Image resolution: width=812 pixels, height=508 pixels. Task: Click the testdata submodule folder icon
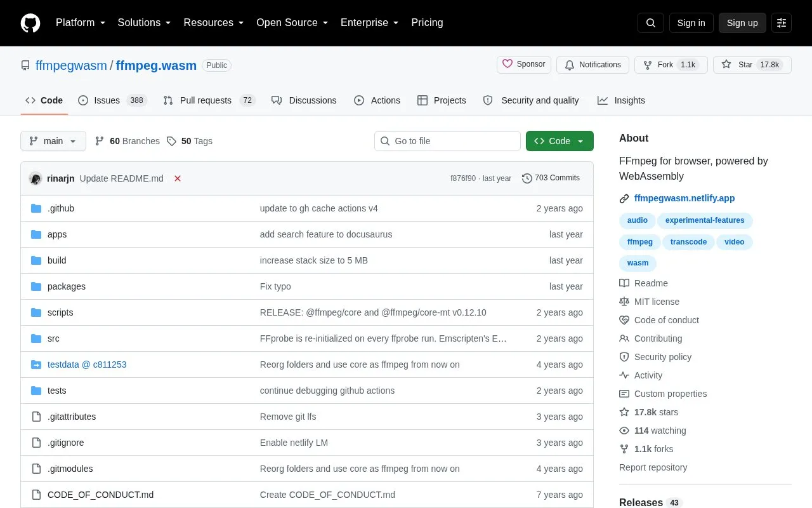click(x=36, y=364)
